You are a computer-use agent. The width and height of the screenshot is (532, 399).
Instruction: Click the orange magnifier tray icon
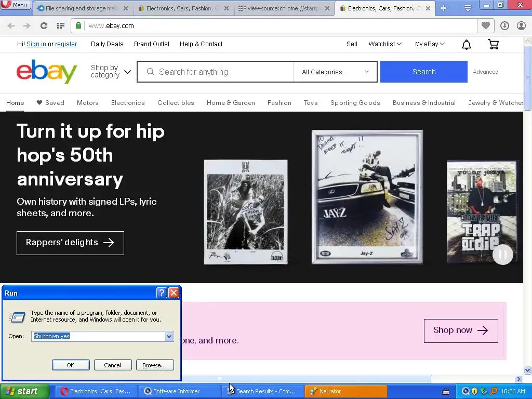(494, 391)
